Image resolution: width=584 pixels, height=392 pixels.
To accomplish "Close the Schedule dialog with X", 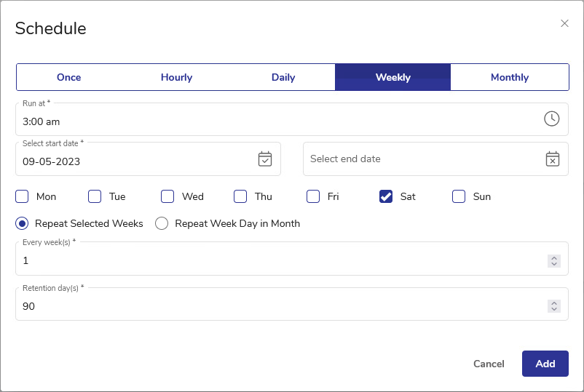I will click(x=564, y=23).
